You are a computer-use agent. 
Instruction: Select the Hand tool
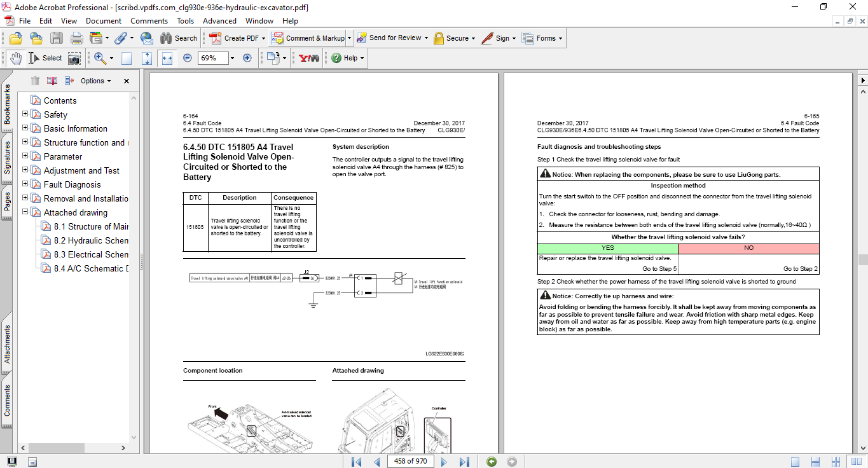(x=15, y=58)
